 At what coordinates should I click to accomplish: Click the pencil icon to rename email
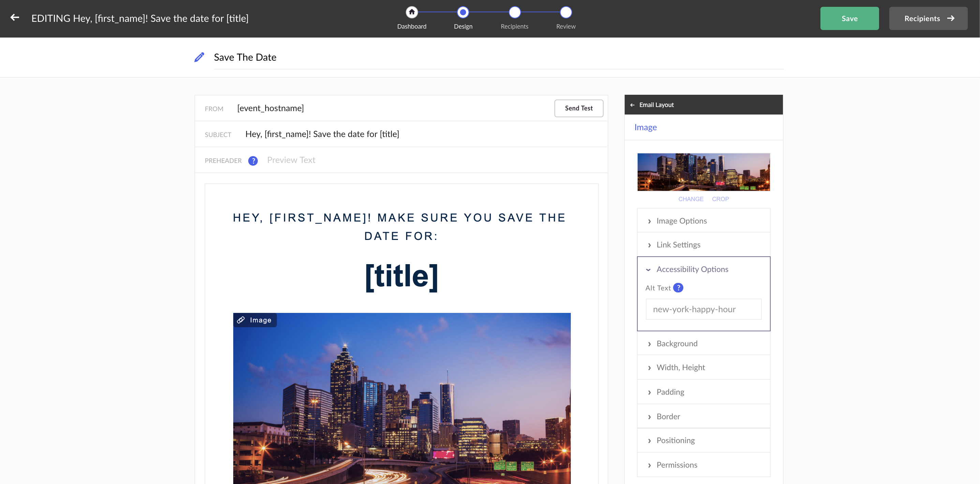click(x=199, y=57)
